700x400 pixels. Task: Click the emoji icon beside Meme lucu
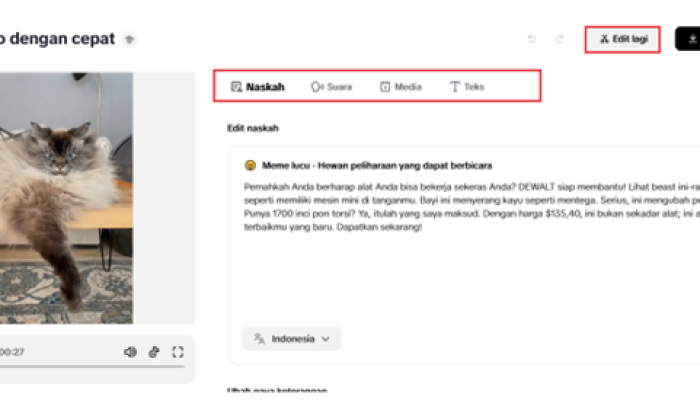tap(249, 165)
